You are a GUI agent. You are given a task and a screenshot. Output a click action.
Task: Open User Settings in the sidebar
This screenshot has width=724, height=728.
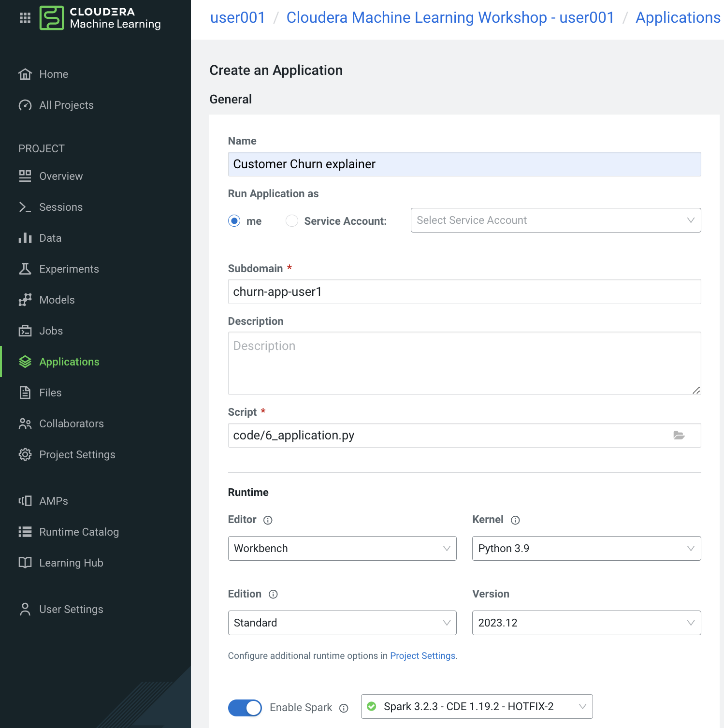click(71, 609)
